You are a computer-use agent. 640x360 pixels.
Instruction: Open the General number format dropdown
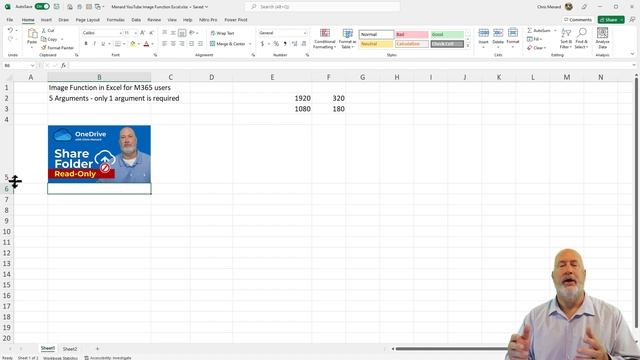305,33
